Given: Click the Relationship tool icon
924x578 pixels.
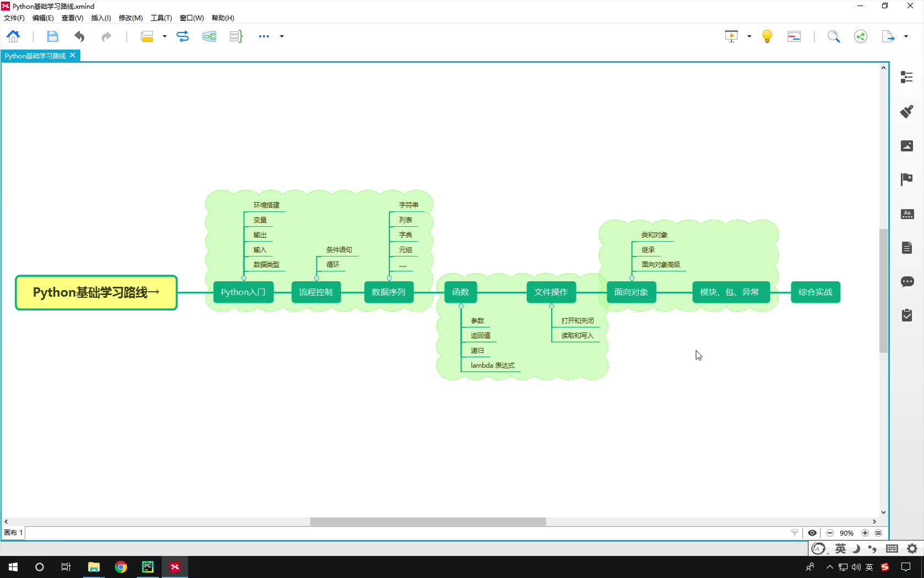Looking at the screenshot, I should pos(183,36).
